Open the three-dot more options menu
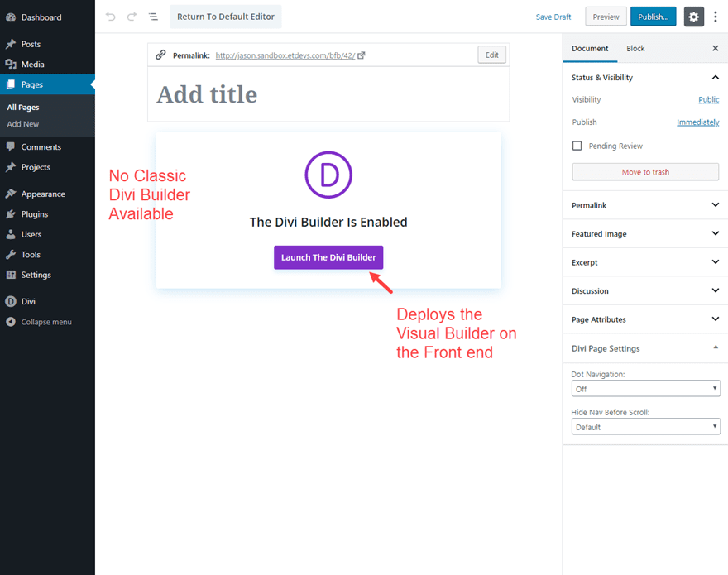The height and width of the screenshot is (575, 728). (716, 17)
